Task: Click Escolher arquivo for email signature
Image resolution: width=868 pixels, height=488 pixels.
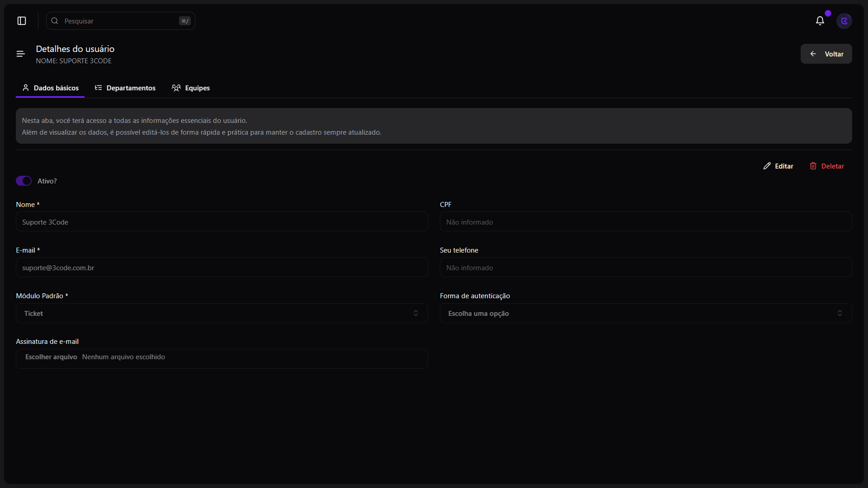Action: coord(51,357)
